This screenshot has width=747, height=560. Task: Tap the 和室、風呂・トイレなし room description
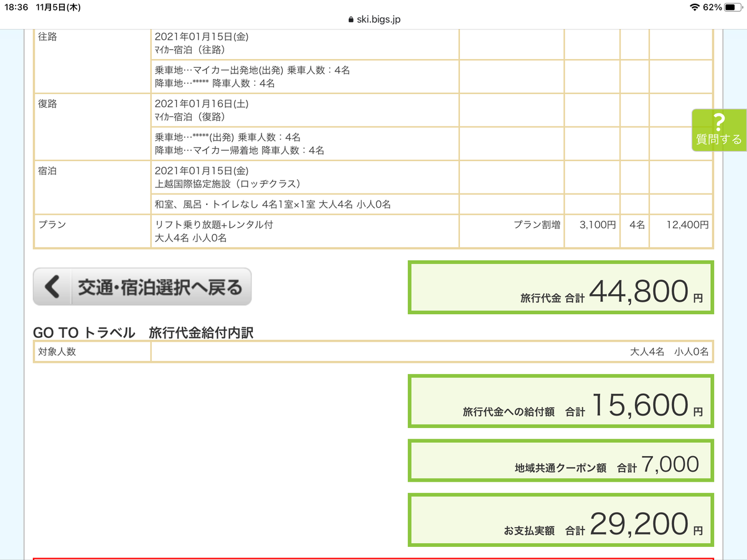click(273, 204)
